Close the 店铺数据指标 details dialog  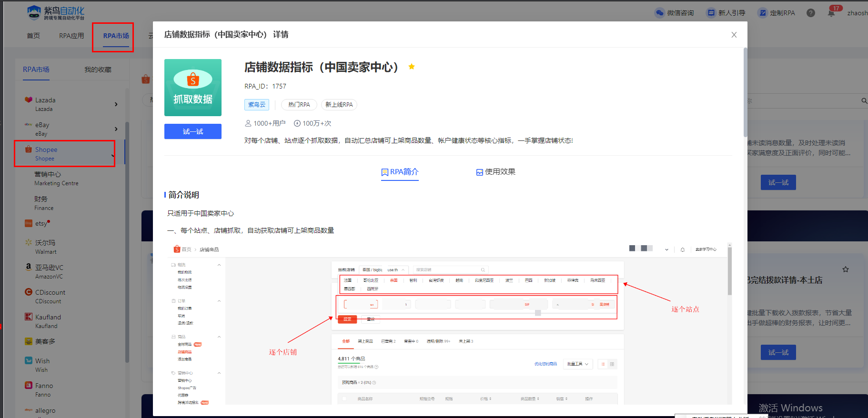pos(734,35)
